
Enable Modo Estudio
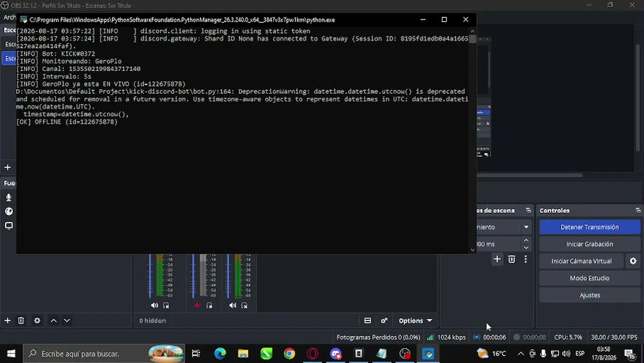point(589,278)
